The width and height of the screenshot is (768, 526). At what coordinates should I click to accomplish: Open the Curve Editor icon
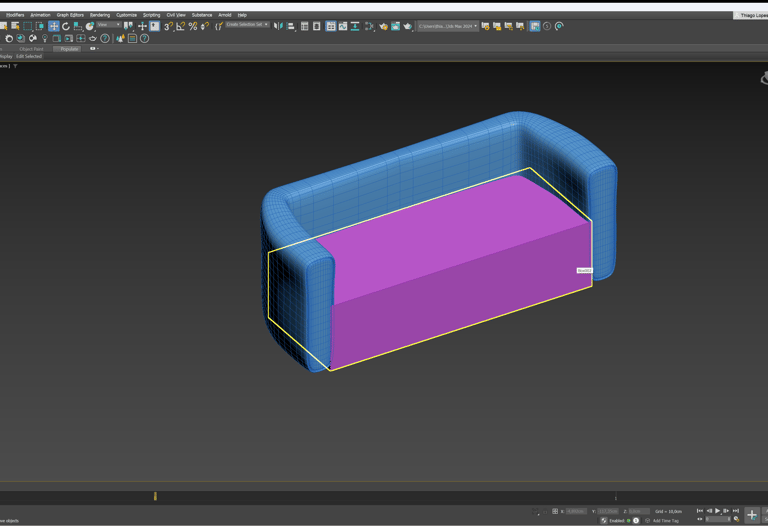tap(343, 27)
